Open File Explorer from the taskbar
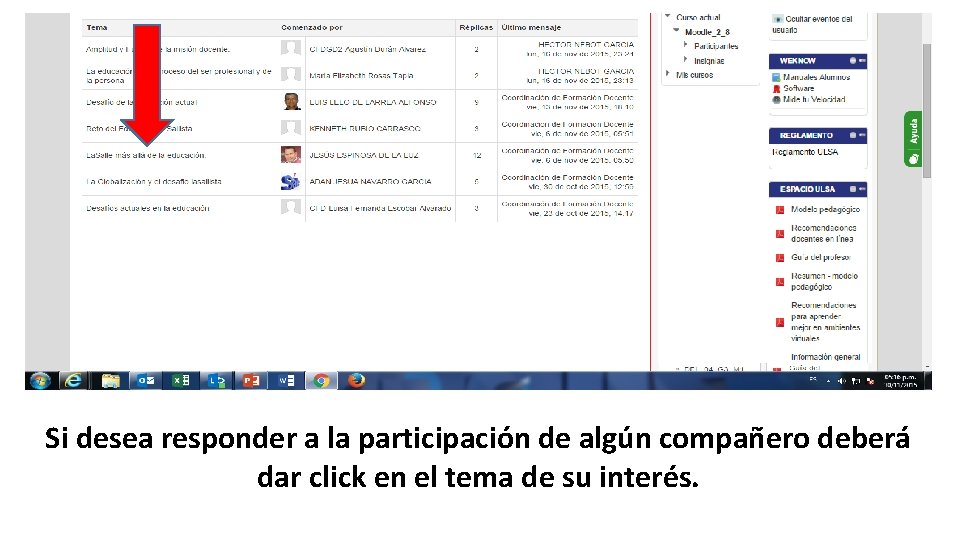Screen dimensions: 960x540 110,381
